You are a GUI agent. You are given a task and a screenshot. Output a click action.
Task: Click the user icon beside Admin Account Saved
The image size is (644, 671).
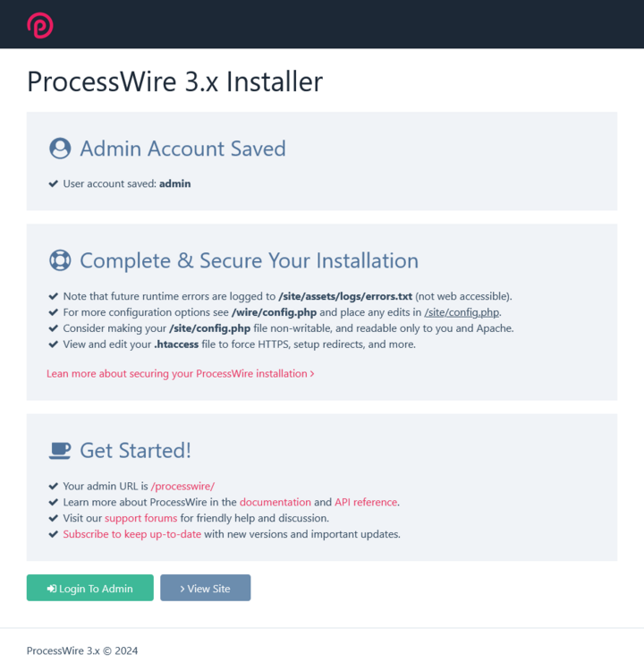[x=60, y=149]
